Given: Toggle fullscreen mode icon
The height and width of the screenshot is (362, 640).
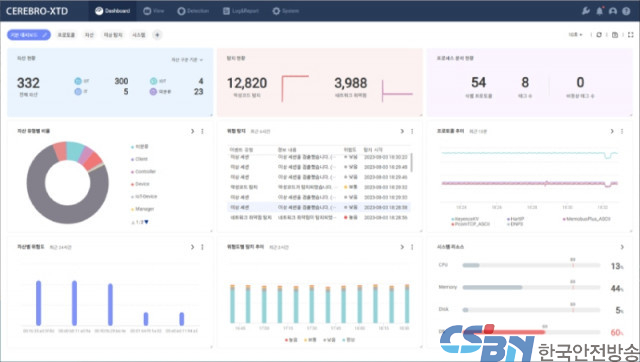Looking at the screenshot, I should (x=631, y=35).
